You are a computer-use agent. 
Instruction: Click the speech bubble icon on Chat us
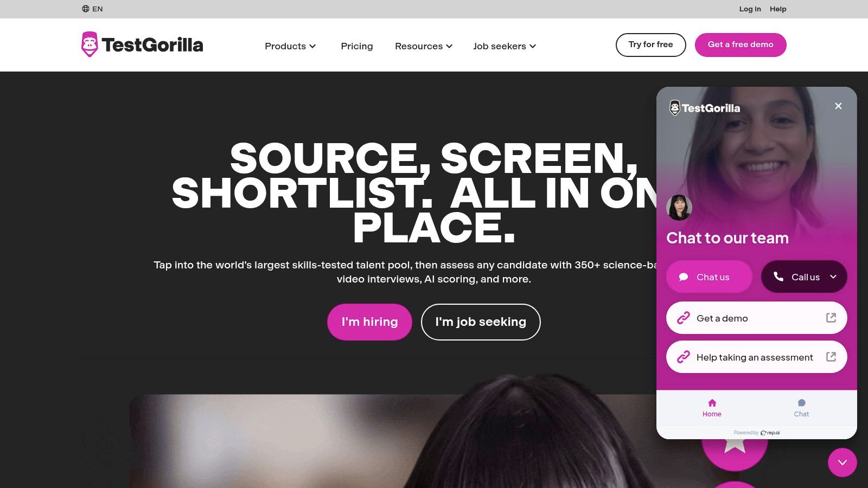pyautogui.click(x=684, y=277)
